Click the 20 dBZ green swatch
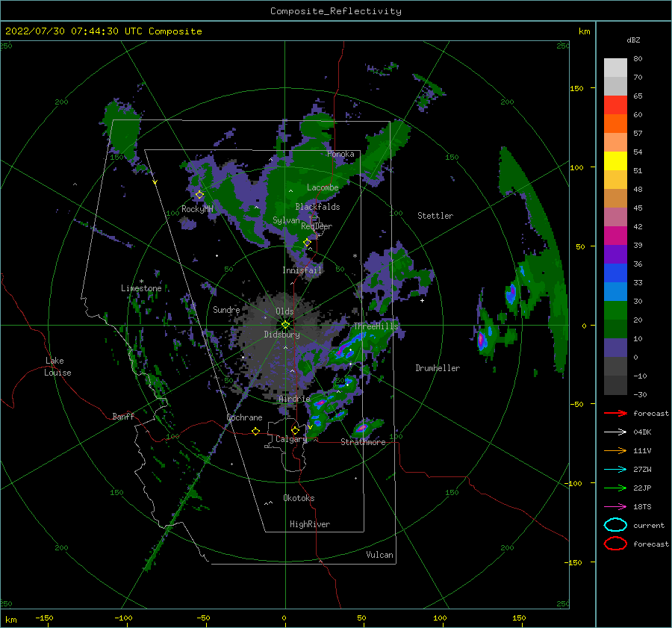Image resolution: width=672 pixels, height=628 pixels. tap(615, 310)
